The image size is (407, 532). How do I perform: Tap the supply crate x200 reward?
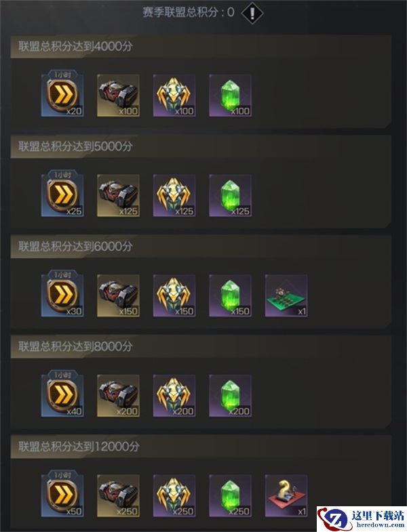118,396
